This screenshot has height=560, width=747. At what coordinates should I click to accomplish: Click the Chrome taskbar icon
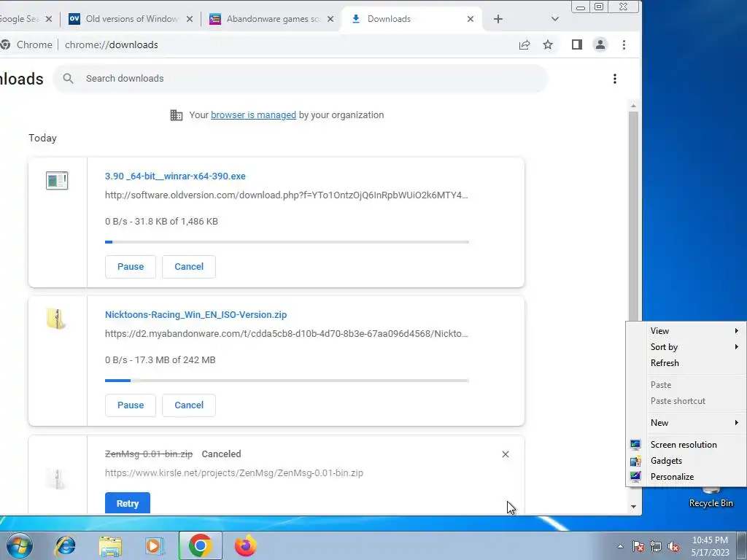click(200, 545)
